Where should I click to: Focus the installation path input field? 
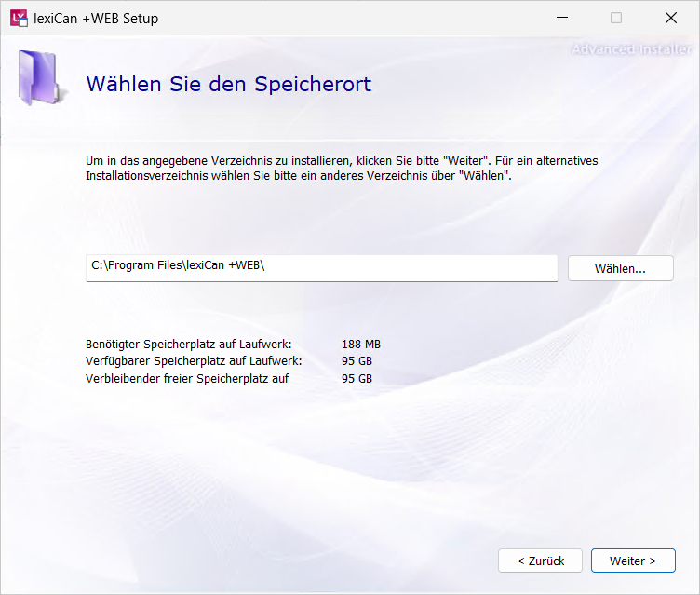click(x=321, y=267)
